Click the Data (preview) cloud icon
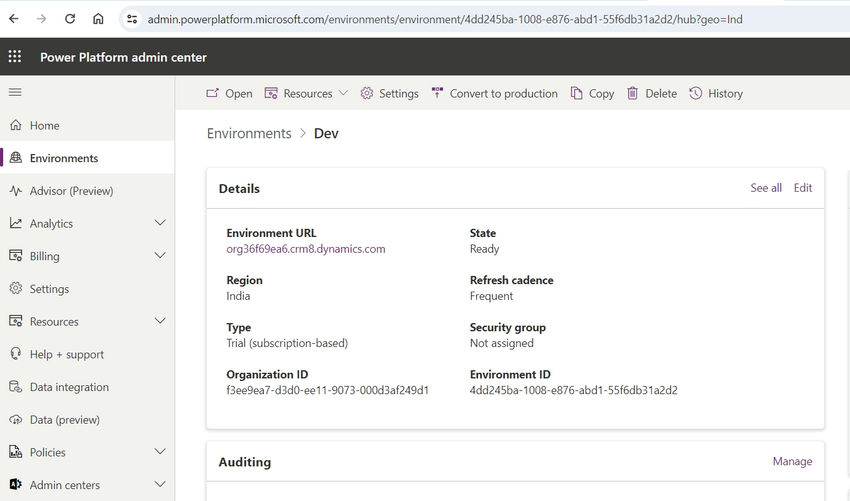The image size is (850, 501). (x=16, y=420)
